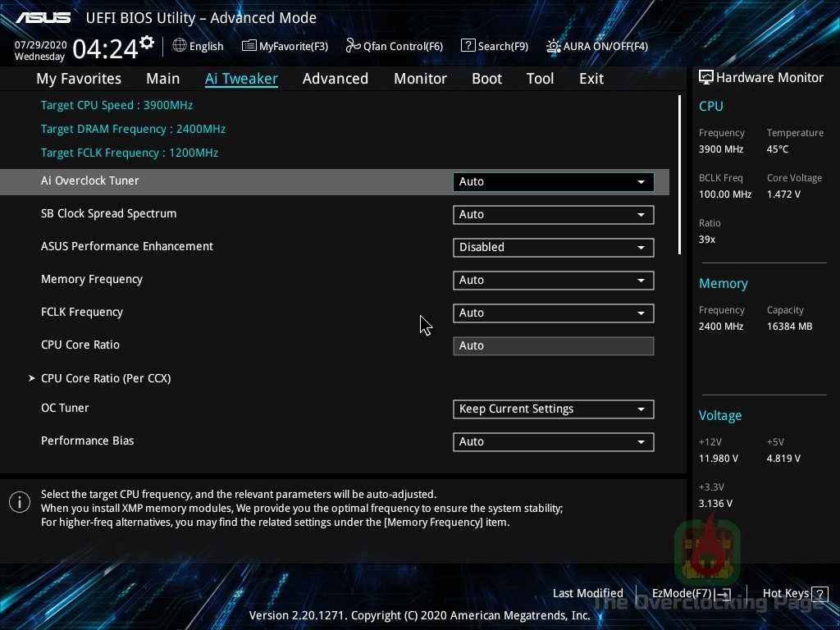840x630 pixels.
Task: Toggle AURA lighting on or off
Action: [551, 46]
